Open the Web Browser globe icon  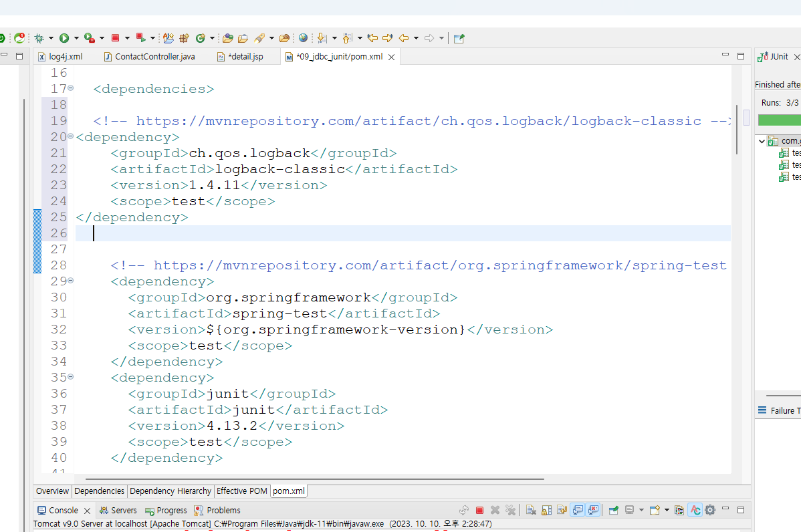[303, 38]
